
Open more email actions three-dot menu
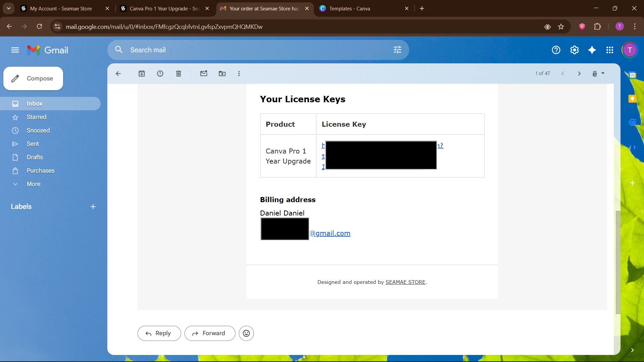tap(239, 73)
